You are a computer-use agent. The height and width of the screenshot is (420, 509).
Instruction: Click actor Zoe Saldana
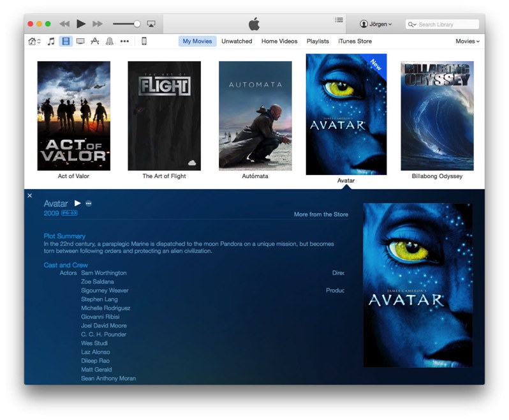point(98,281)
